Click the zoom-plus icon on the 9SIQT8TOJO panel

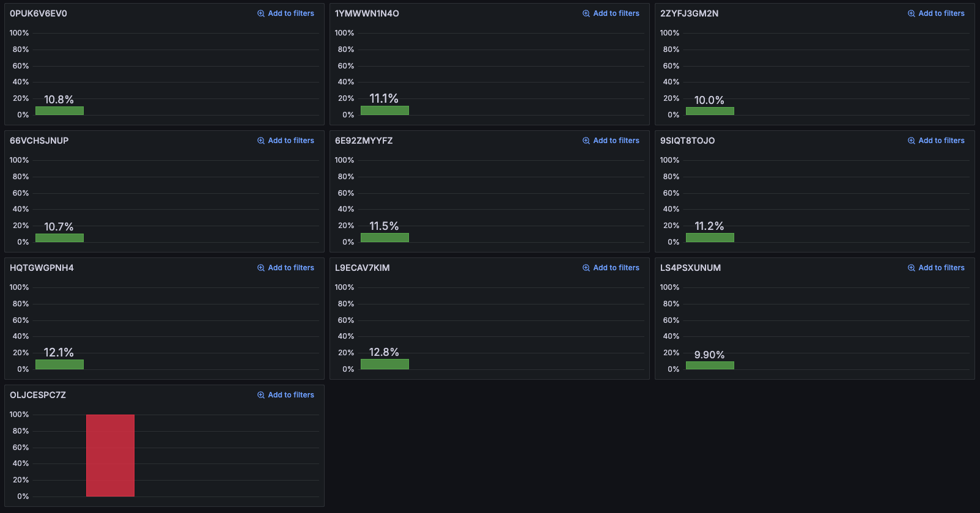pos(912,140)
